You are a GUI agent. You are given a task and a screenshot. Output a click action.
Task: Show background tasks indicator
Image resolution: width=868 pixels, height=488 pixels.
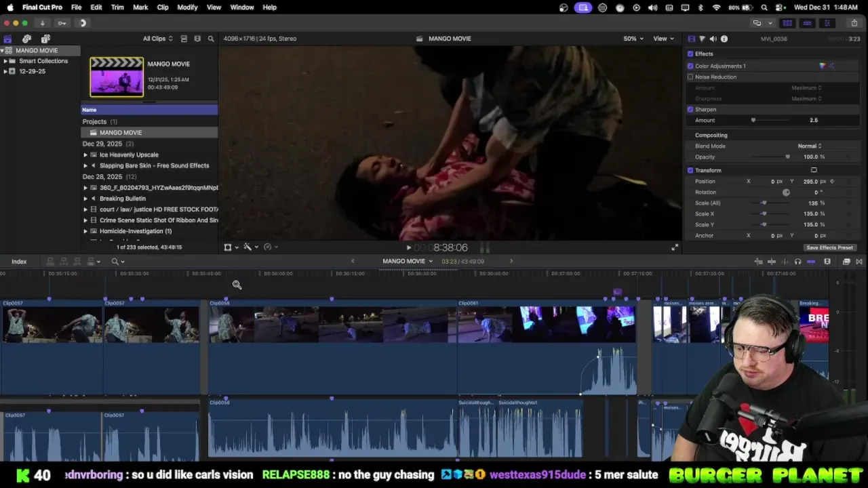83,23
